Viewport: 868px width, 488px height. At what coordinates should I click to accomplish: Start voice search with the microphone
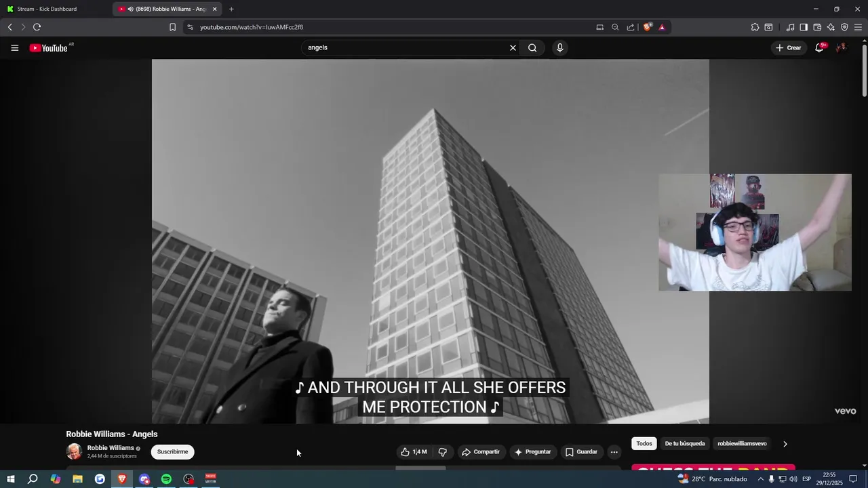pyautogui.click(x=559, y=48)
